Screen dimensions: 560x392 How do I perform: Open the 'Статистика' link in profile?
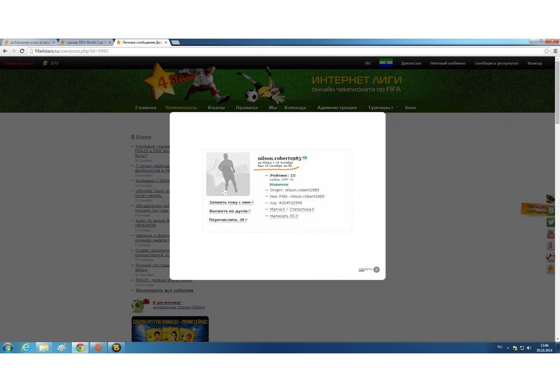(x=300, y=209)
